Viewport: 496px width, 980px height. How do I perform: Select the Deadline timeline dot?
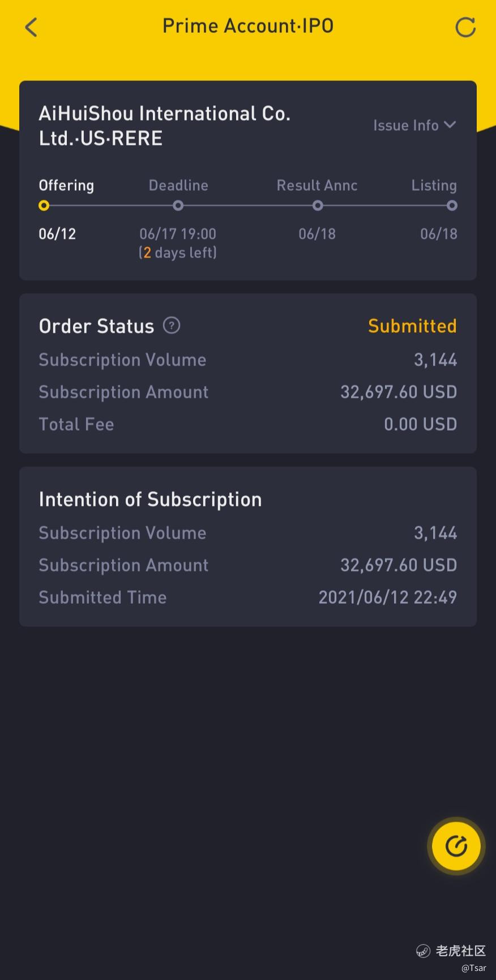[x=178, y=205]
